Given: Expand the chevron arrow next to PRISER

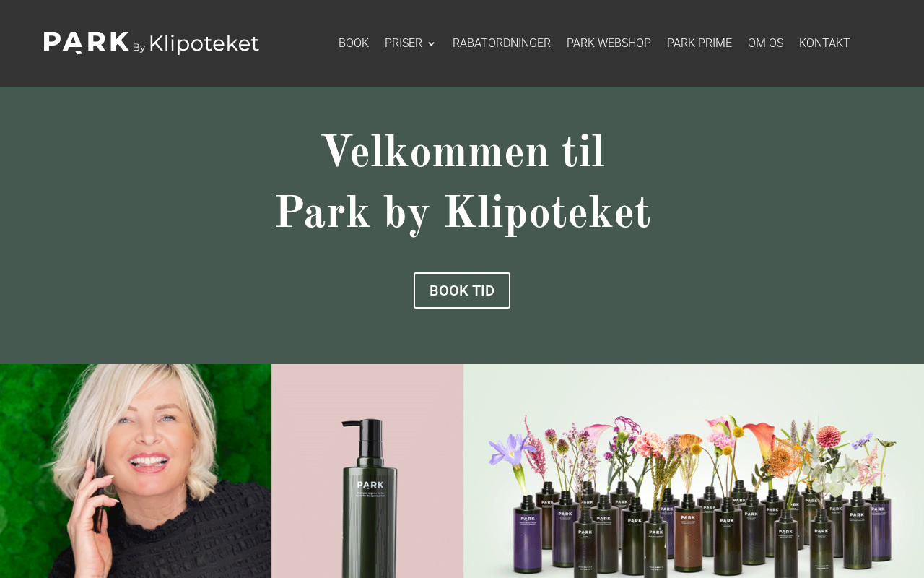Looking at the screenshot, I should coord(431,44).
